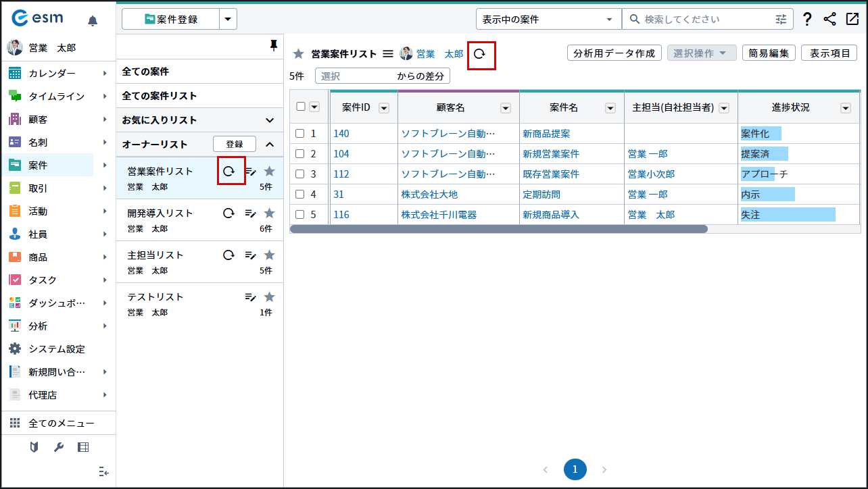The image size is (868, 489).
Task: Open search filter settings icon
Action: pyautogui.click(x=781, y=20)
